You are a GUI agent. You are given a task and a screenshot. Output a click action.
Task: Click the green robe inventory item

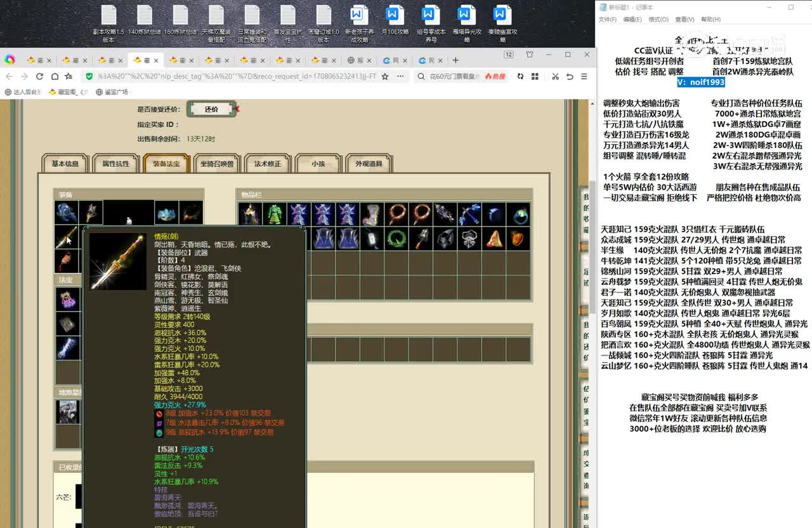[275, 214]
